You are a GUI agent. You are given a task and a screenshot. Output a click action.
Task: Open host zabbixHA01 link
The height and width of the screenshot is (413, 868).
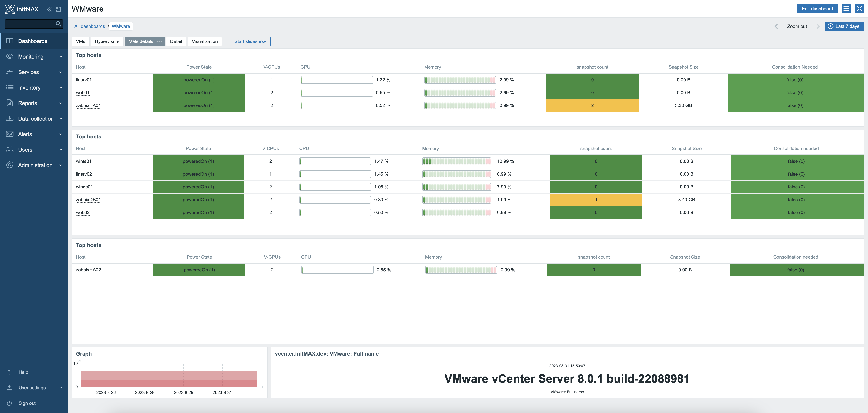pyautogui.click(x=88, y=105)
